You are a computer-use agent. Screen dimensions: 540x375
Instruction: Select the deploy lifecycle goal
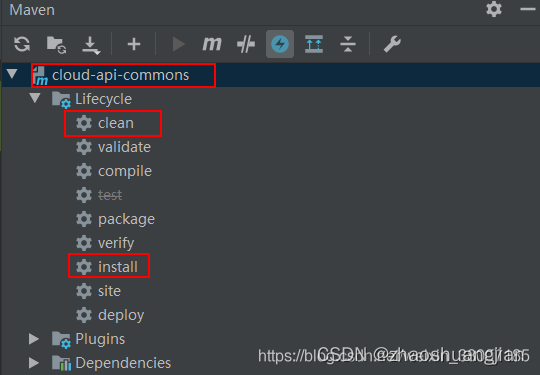121,315
